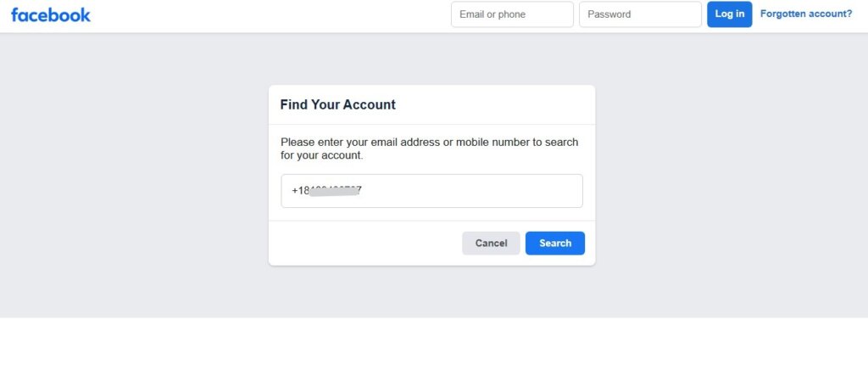Click the mobile number search input
Screen dimensions: 868x376
[x=431, y=191]
